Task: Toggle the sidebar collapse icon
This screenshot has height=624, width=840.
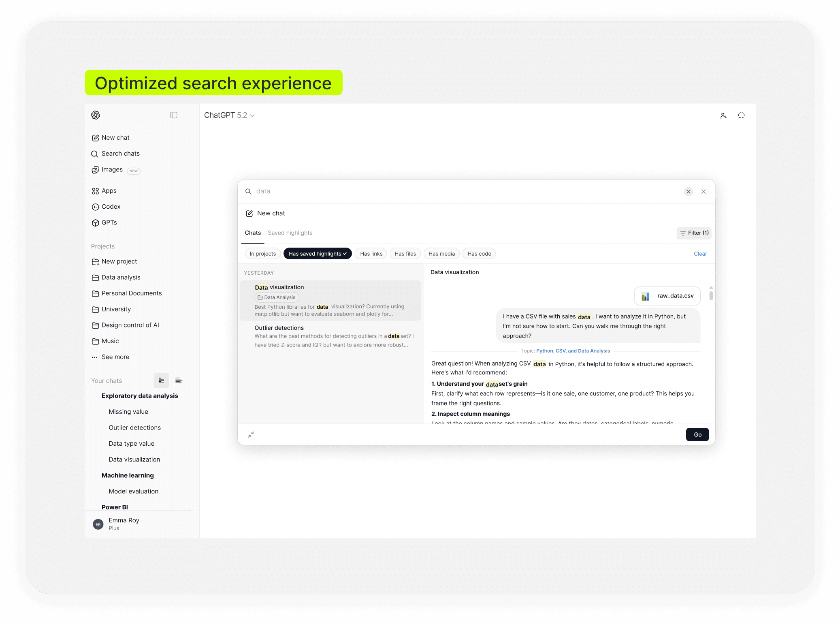Action: point(174,115)
